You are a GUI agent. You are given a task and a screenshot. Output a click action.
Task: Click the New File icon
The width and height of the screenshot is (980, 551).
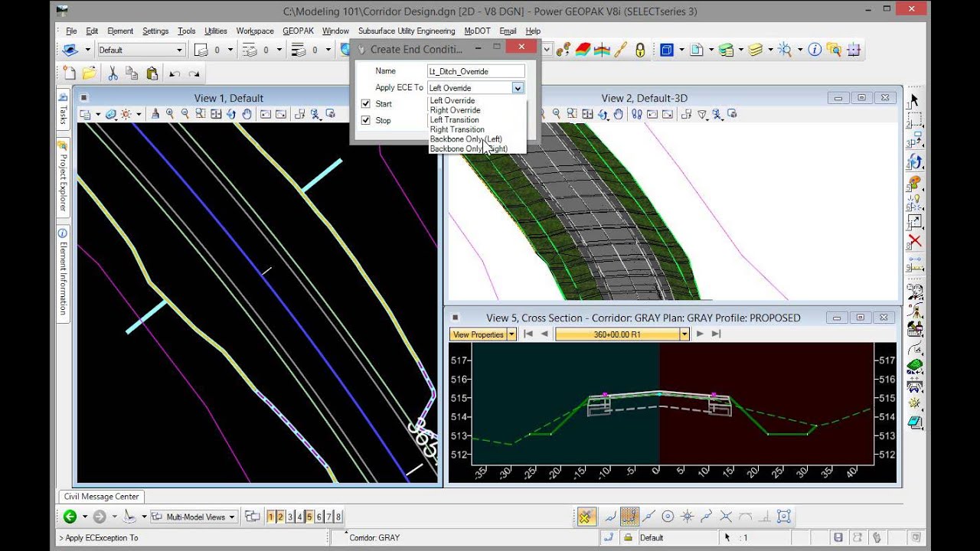pyautogui.click(x=70, y=73)
